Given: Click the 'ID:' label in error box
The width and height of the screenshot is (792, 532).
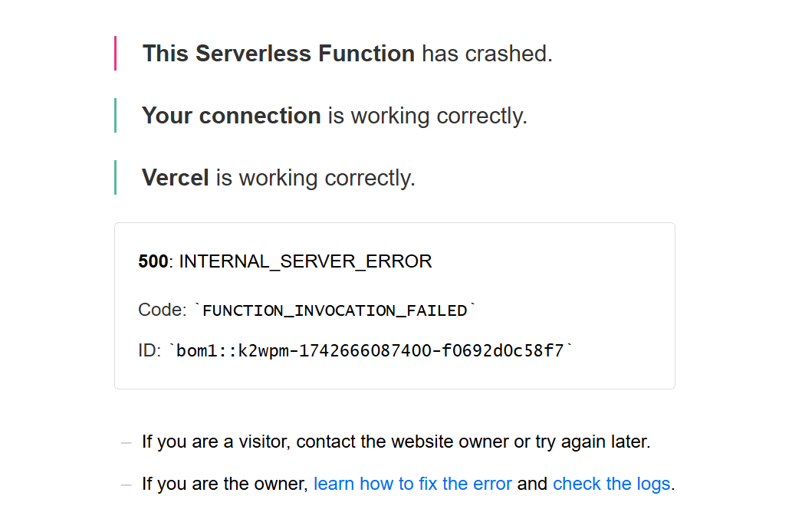Looking at the screenshot, I should 150,350.
